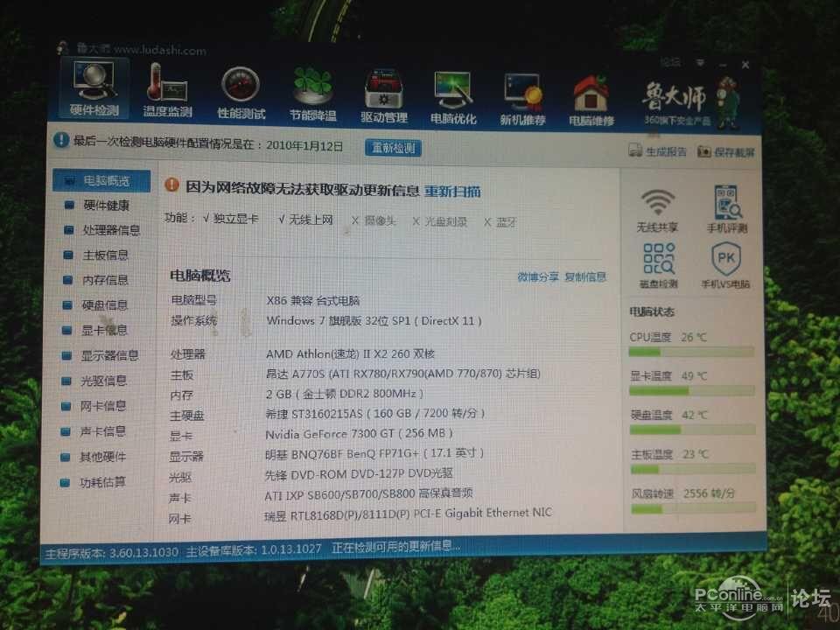Screen dimensions: 840x630
Task: Click the 显卡温度 temperature bar
Action: click(692, 391)
